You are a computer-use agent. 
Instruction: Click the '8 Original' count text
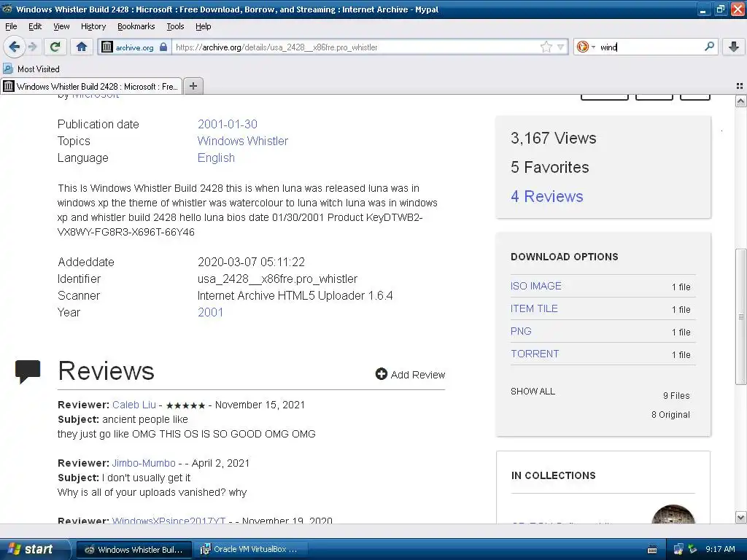coord(670,415)
